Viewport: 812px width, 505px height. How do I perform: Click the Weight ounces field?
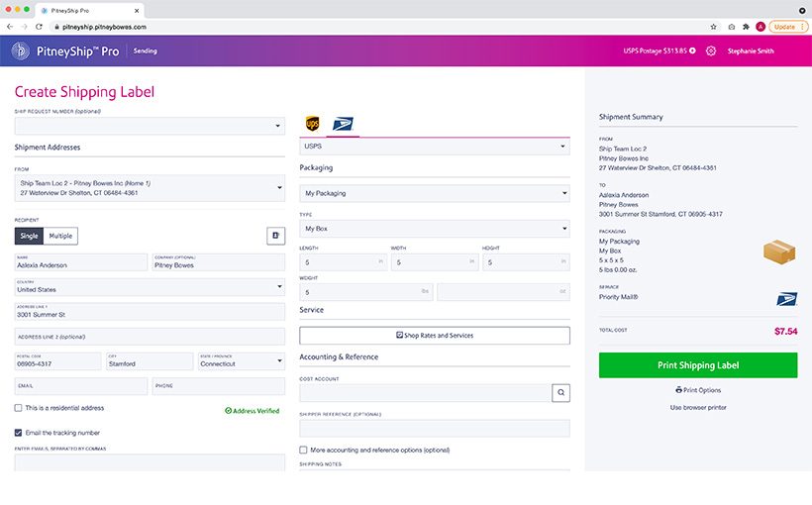pyautogui.click(x=503, y=292)
